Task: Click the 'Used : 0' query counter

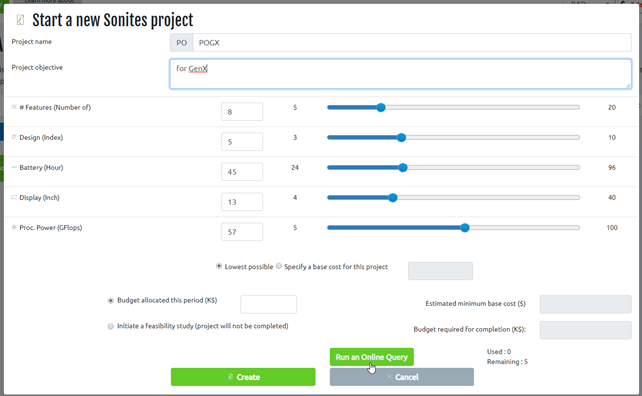Action: pyautogui.click(x=499, y=351)
